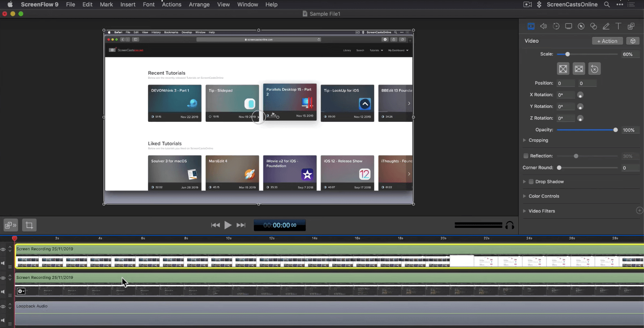The height and width of the screenshot is (328, 644).
Task: Skip forward with the fast-forward button
Action: [241, 225]
